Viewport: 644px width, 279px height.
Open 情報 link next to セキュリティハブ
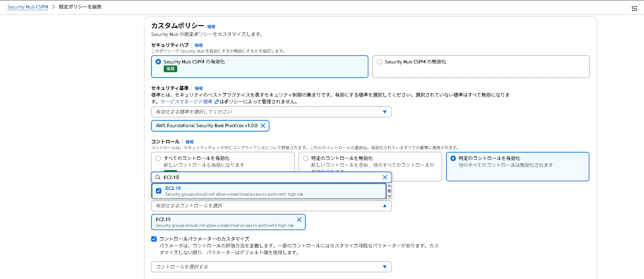[199, 45]
